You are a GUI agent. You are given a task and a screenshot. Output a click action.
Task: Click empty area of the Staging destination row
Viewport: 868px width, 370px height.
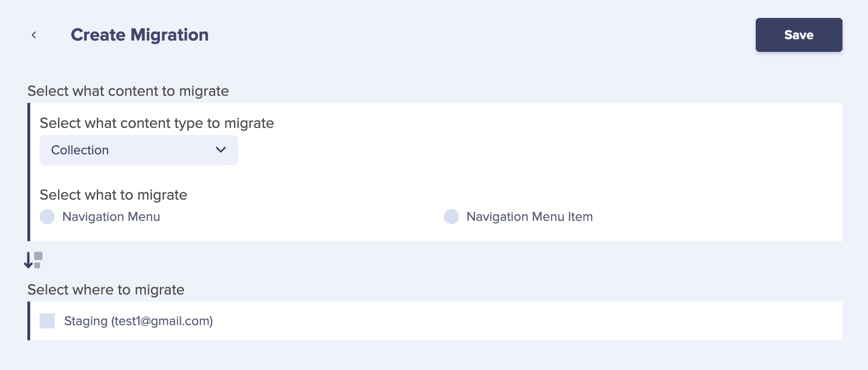click(x=519, y=321)
